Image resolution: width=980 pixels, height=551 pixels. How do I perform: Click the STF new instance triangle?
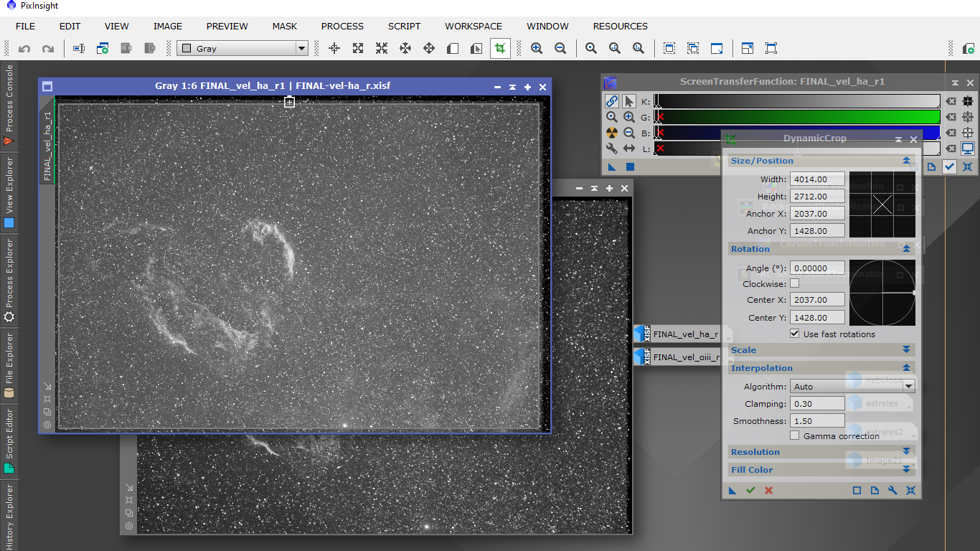pos(612,166)
